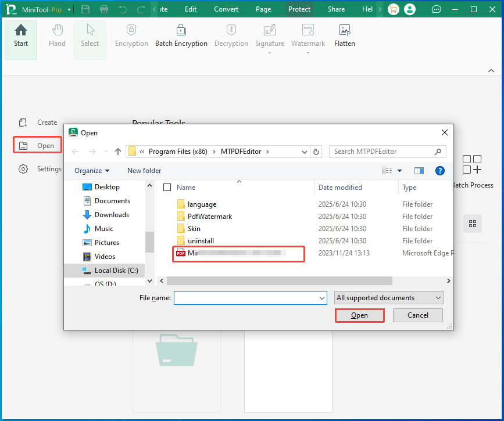Image resolution: width=504 pixels, height=421 pixels.
Task: Select the uninstall folder
Action: pyautogui.click(x=201, y=241)
